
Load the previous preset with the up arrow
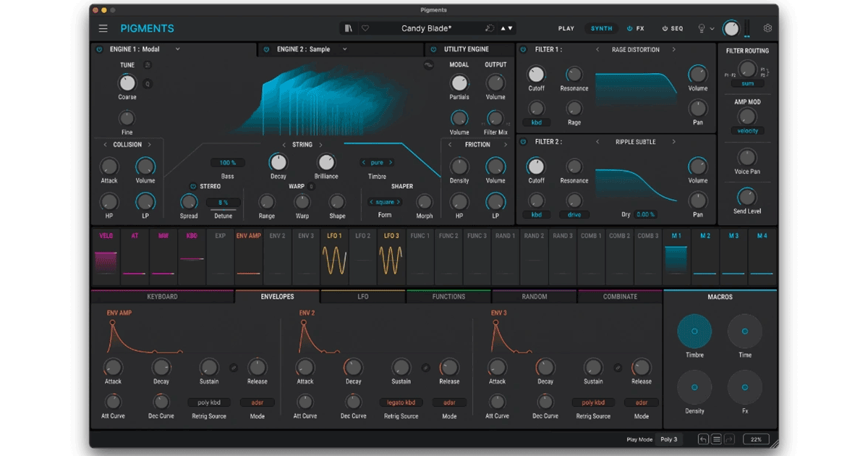pos(503,28)
